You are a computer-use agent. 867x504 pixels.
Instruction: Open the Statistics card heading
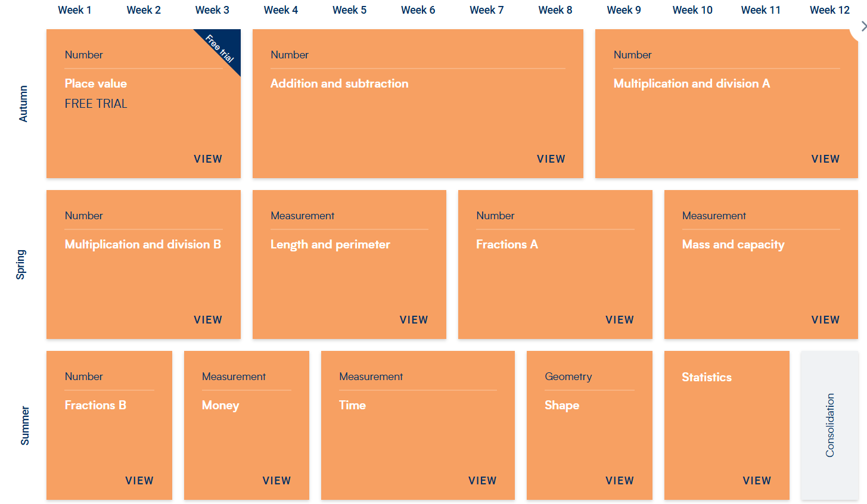point(707,377)
